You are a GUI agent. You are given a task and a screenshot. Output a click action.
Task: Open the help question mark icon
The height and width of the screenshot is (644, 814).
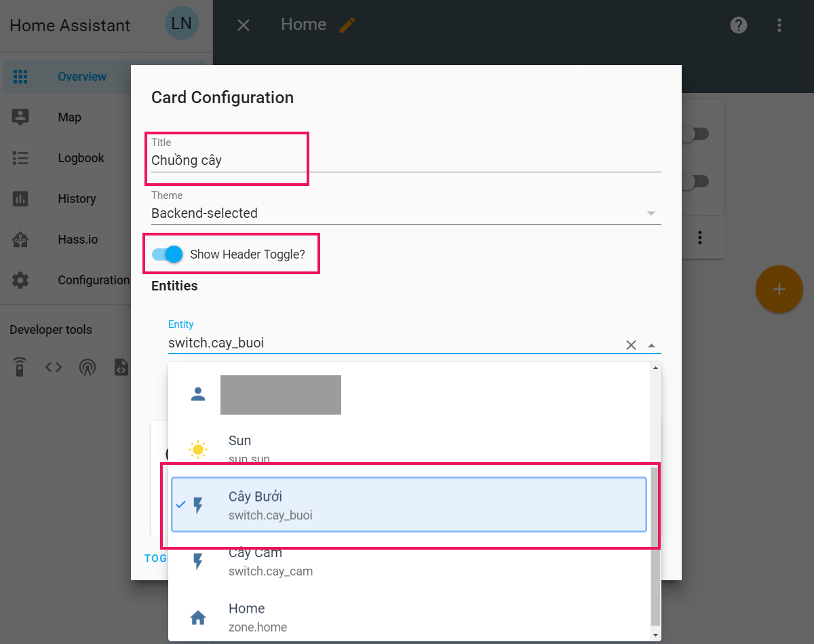coord(738,25)
